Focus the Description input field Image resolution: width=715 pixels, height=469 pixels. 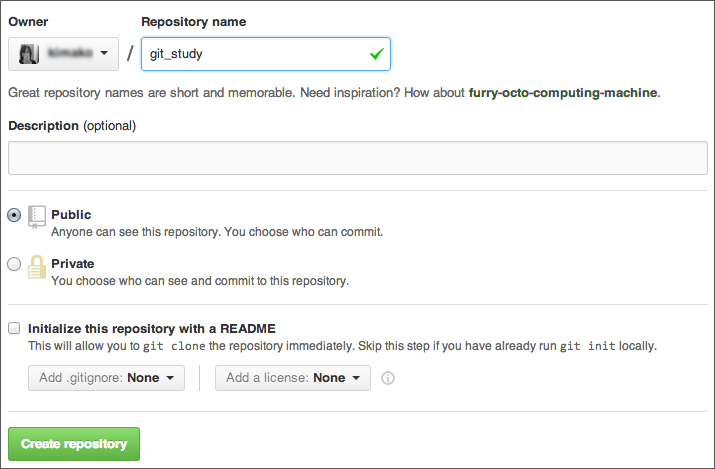pyautogui.click(x=357, y=158)
